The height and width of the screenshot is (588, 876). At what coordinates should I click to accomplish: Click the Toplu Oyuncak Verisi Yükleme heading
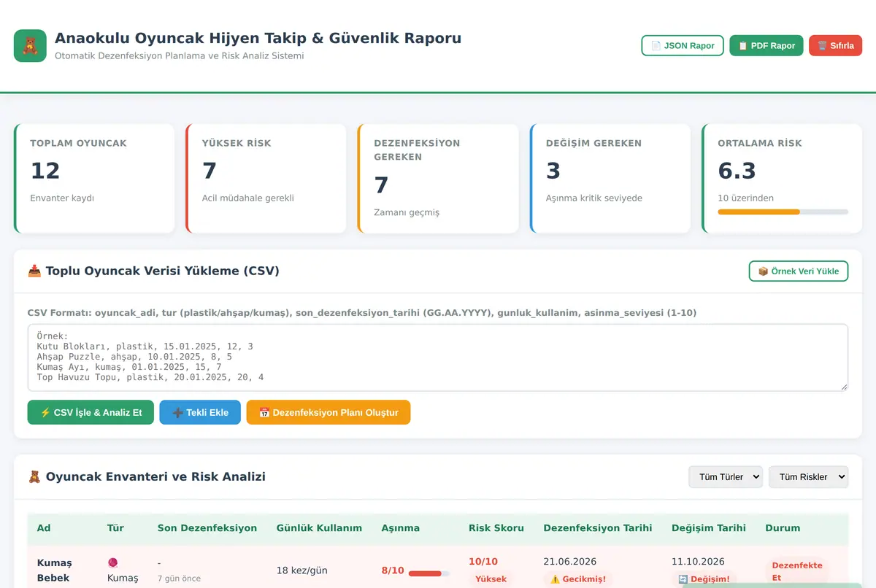coord(153,271)
